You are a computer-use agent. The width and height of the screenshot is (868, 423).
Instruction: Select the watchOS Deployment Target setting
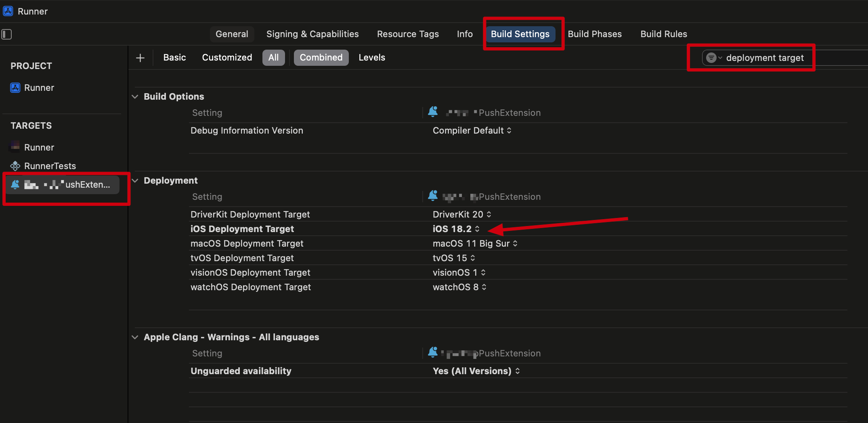(x=251, y=287)
